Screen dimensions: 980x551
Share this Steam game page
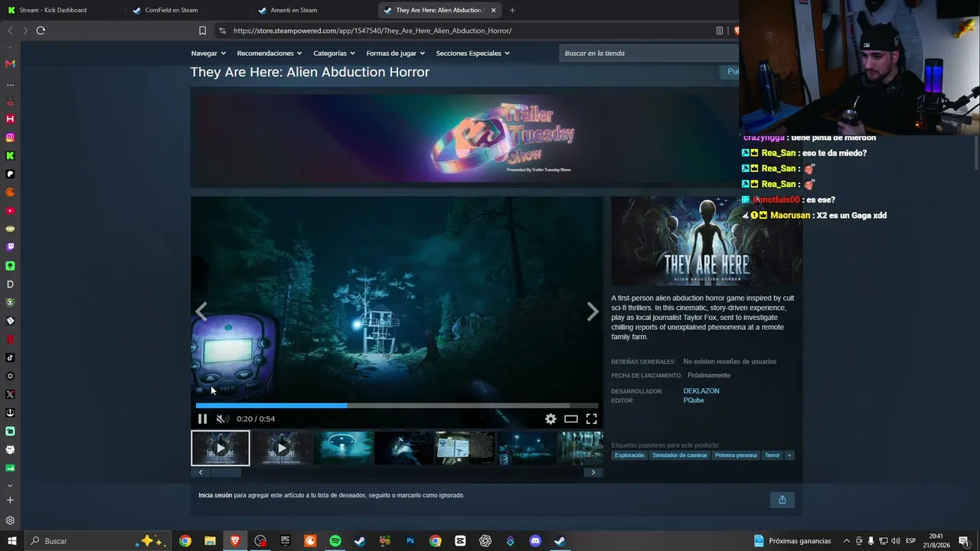click(x=782, y=500)
